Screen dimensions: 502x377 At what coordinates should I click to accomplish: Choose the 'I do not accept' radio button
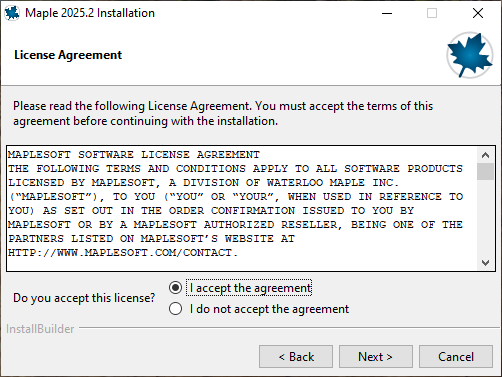click(175, 309)
